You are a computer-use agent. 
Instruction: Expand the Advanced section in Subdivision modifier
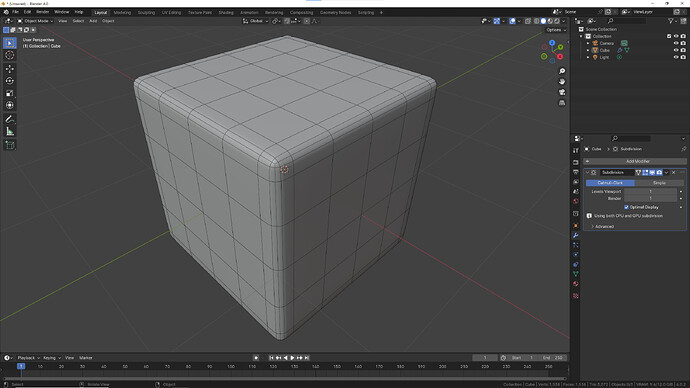[602, 227]
